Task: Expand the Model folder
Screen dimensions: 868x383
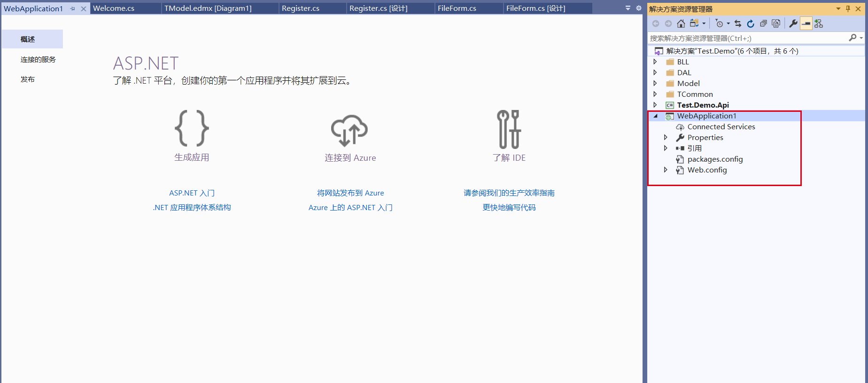Action: pos(655,83)
